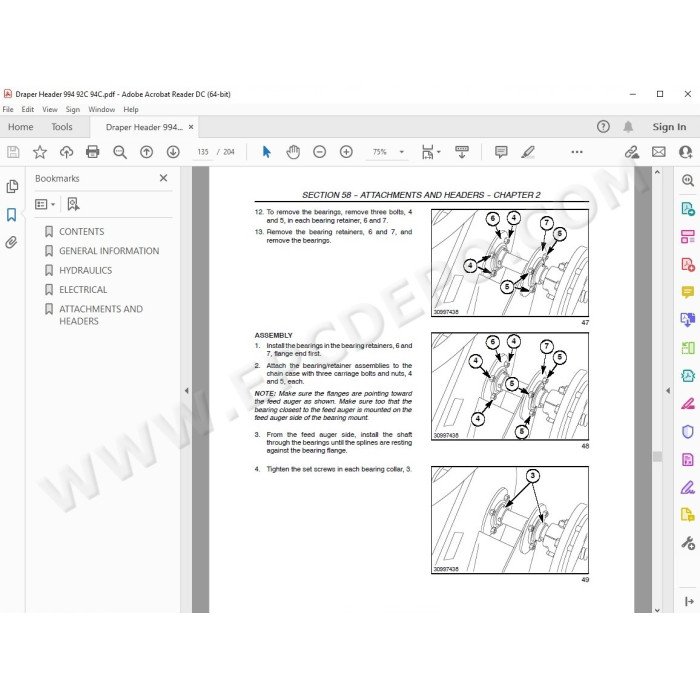Click the scroll up arrow
This screenshot has width=700, height=700.
[657, 172]
